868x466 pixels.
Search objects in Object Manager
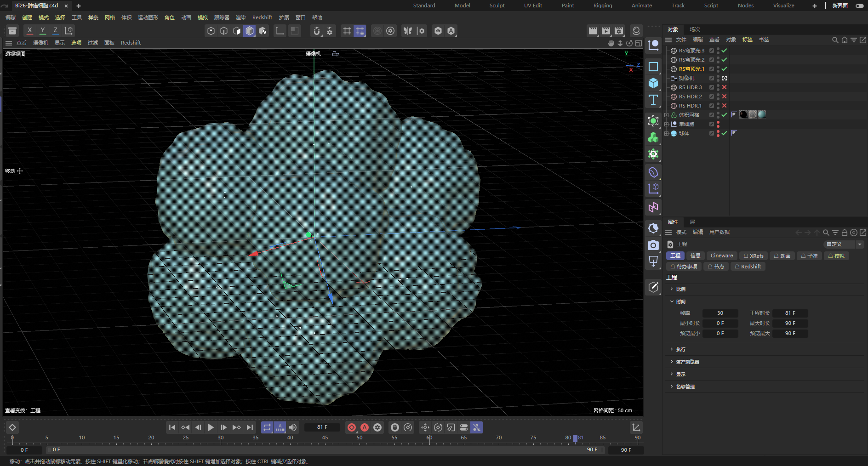[x=835, y=40]
